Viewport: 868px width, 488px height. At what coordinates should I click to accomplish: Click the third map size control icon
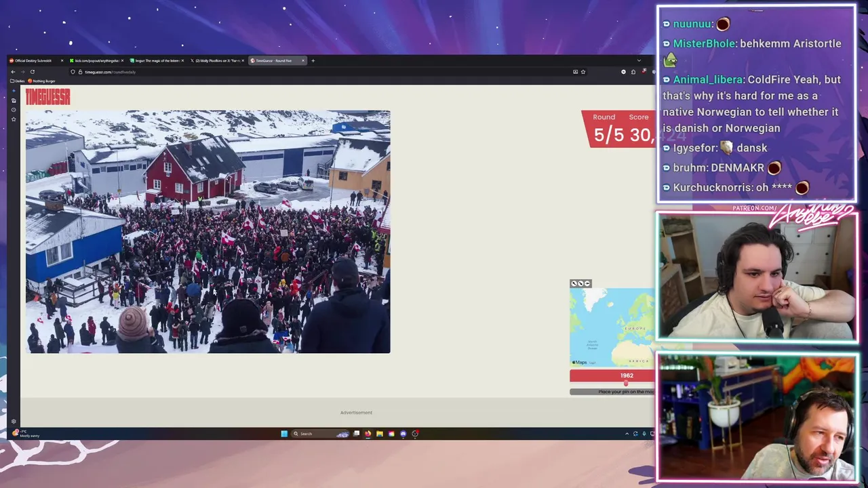[587, 283]
